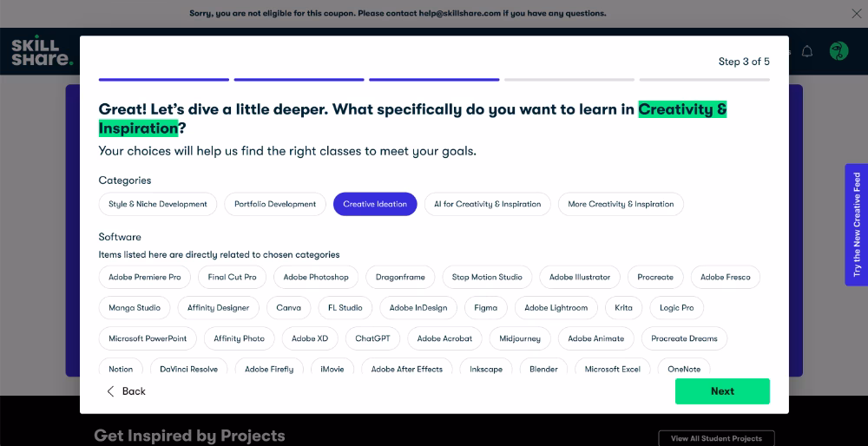868x446 pixels.
Task: Toggle the Notion chip
Action: click(x=121, y=367)
